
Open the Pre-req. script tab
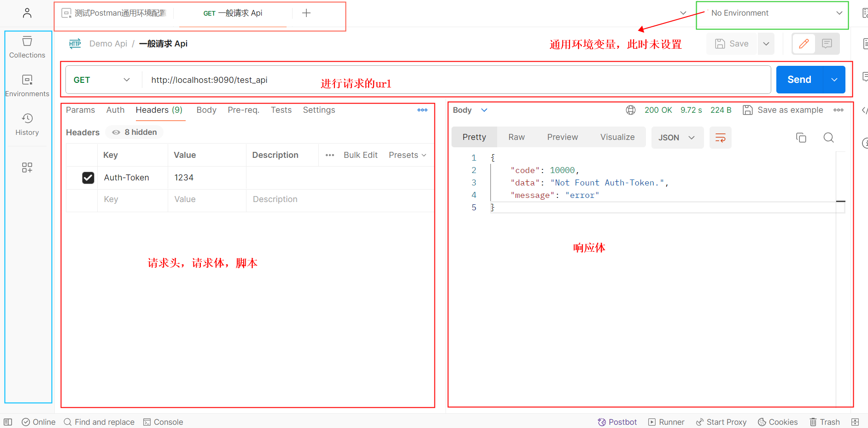(x=243, y=110)
